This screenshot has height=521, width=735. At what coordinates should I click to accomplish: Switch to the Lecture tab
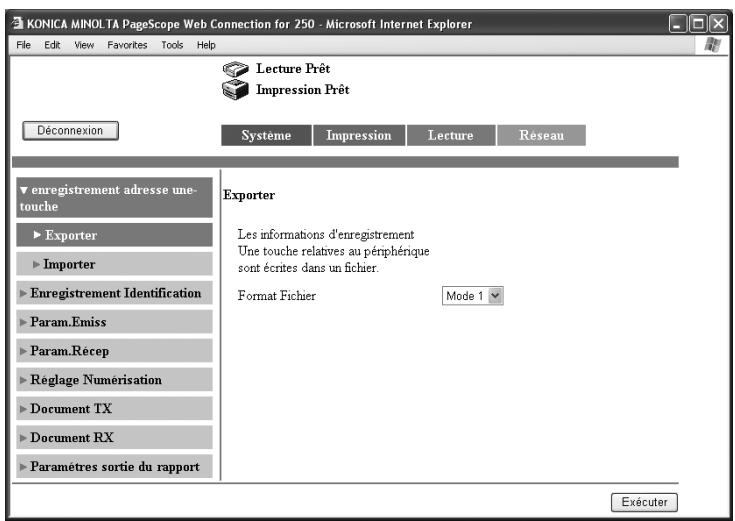pos(451,135)
